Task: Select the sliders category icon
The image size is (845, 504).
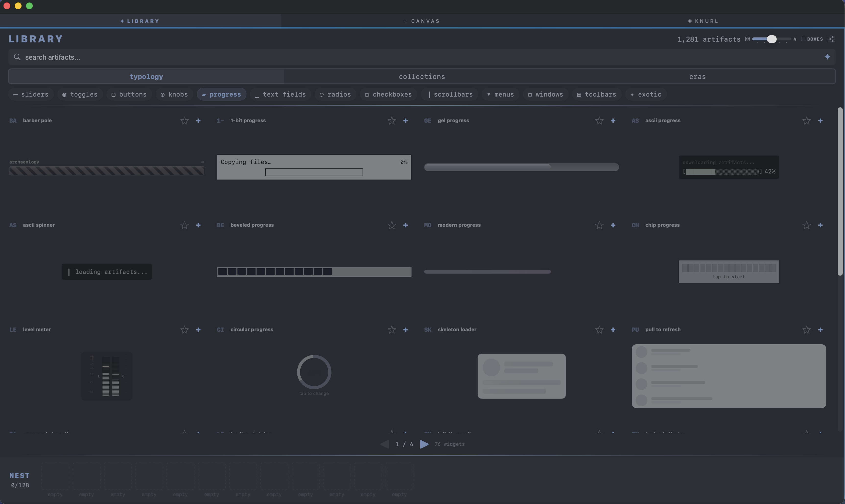Action: tap(16, 94)
